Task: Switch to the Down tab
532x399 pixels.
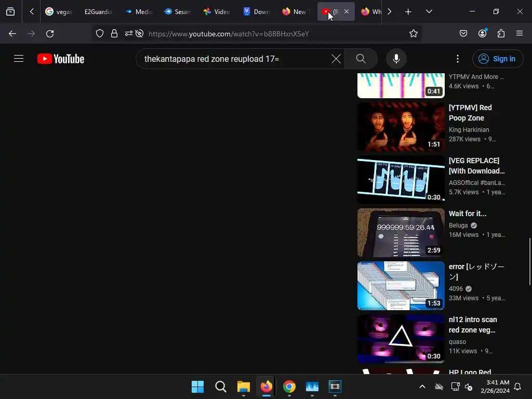Action: point(257,12)
